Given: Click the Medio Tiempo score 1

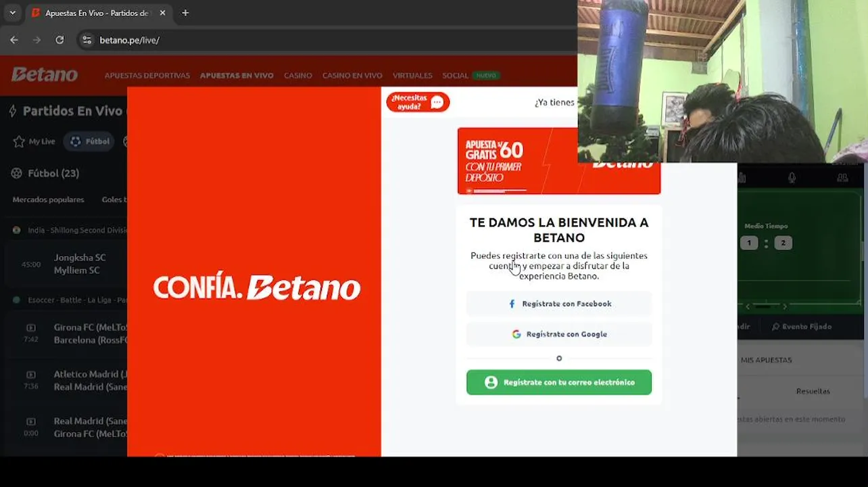Looking at the screenshot, I should click(749, 243).
